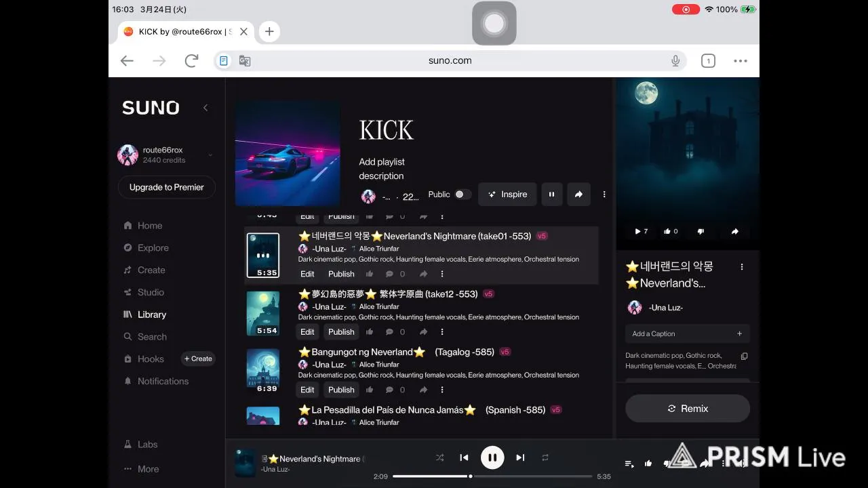Play the take12 -553 song thumbnail
Screen dimensions: 868x488
click(x=263, y=314)
